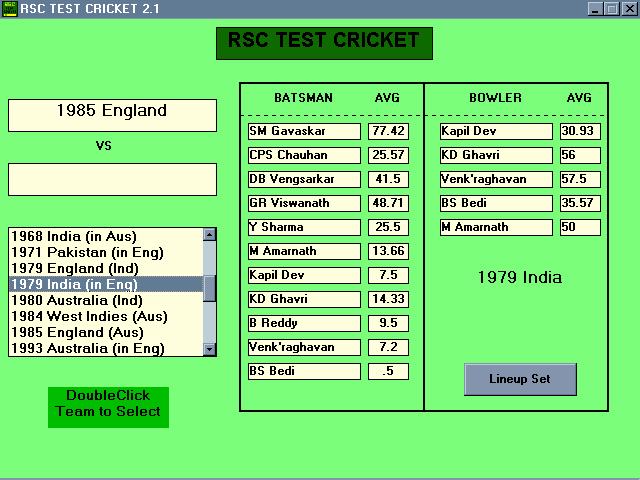Click the empty second team field
The width and height of the screenshot is (640, 480).
(112, 180)
